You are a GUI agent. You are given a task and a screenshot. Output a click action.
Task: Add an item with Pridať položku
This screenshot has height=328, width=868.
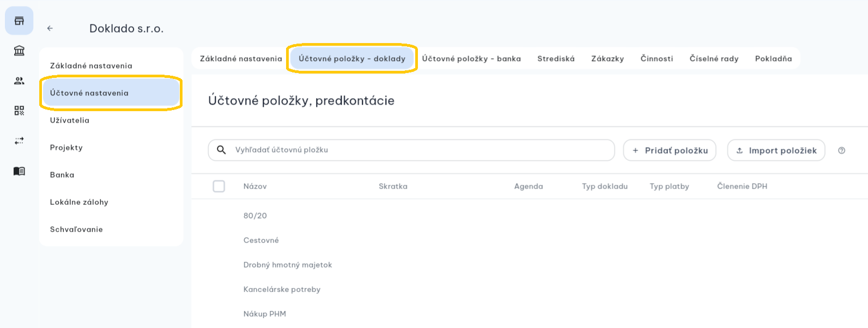pyautogui.click(x=670, y=150)
